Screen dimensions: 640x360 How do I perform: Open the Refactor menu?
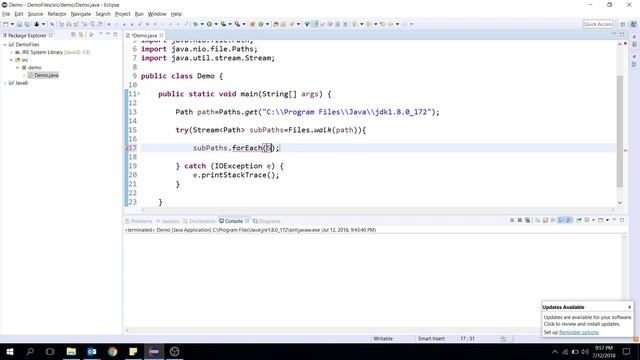pos(57,14)
